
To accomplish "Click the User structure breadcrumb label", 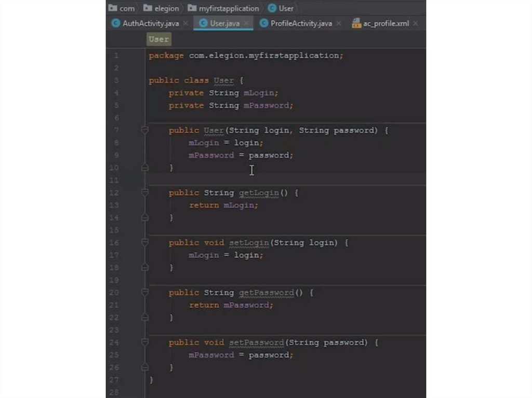I will click(x=159, y=39).
